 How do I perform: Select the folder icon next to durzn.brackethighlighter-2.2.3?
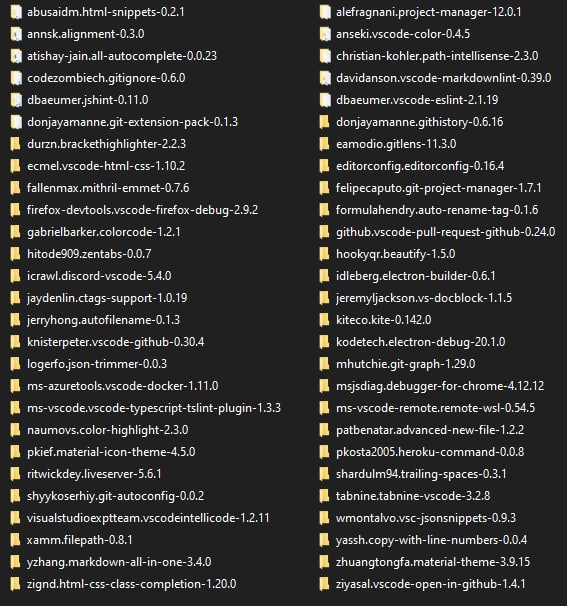click(15, 144)
